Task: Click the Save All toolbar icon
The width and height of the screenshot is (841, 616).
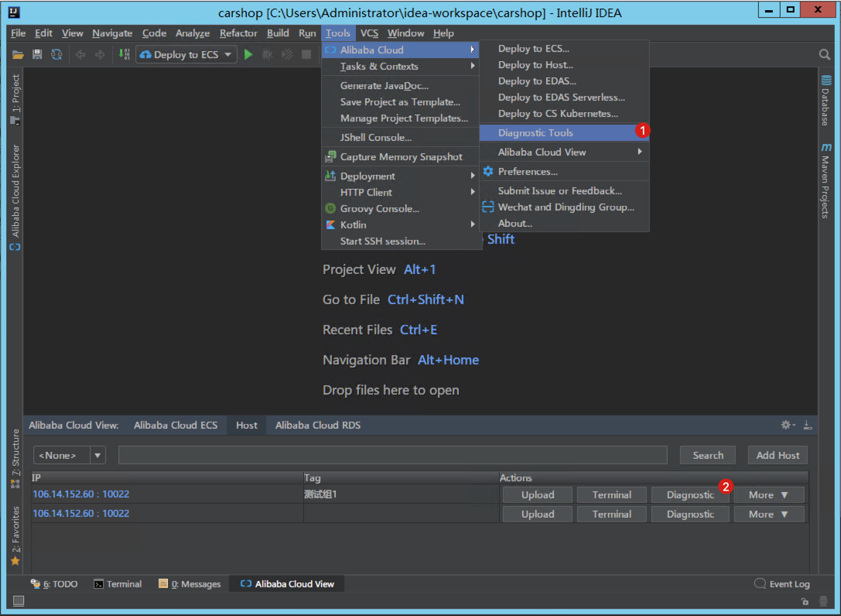Action: 37,54
